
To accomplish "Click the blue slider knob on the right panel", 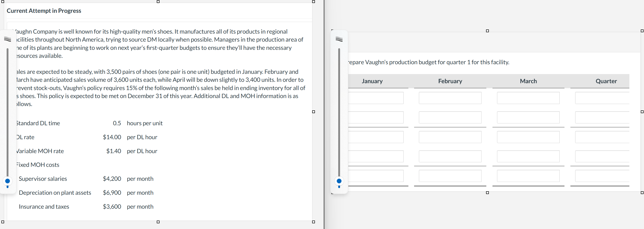I will (x=339, y=181).
